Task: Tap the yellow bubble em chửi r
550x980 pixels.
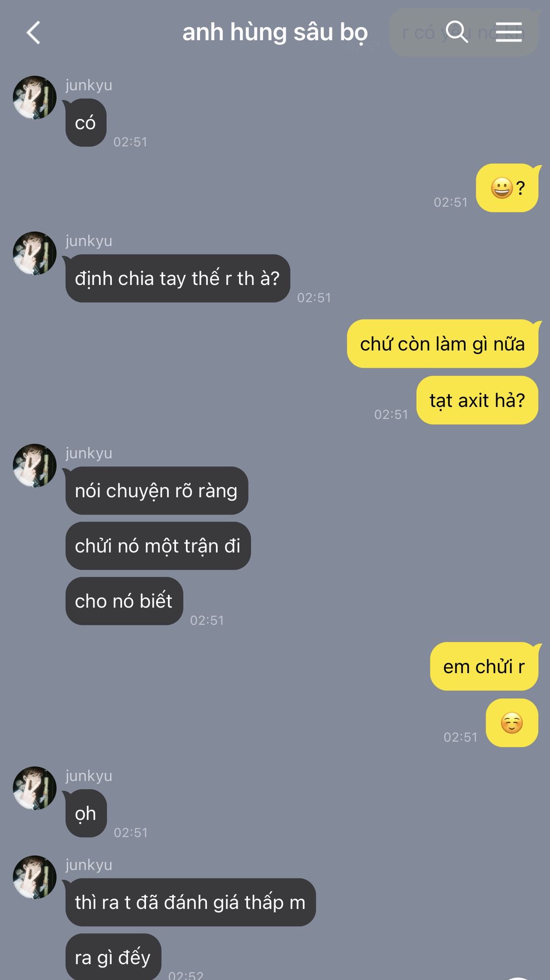Action: tap(484, 666)
